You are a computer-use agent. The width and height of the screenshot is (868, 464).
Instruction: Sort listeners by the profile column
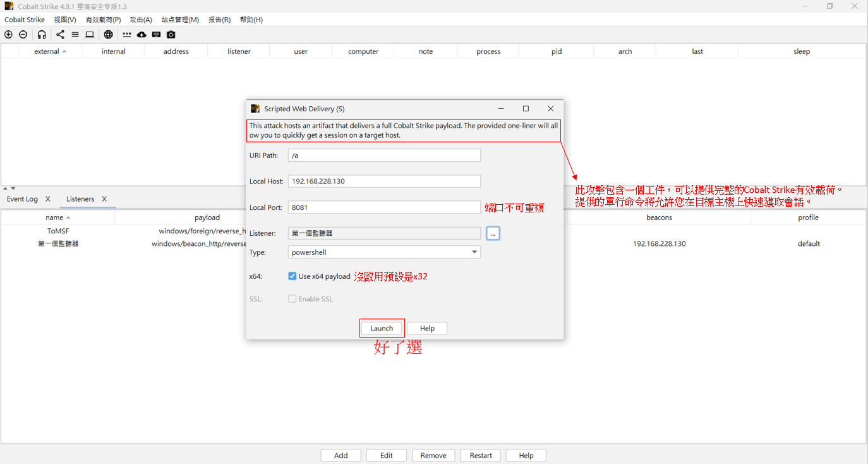point(808,217)
